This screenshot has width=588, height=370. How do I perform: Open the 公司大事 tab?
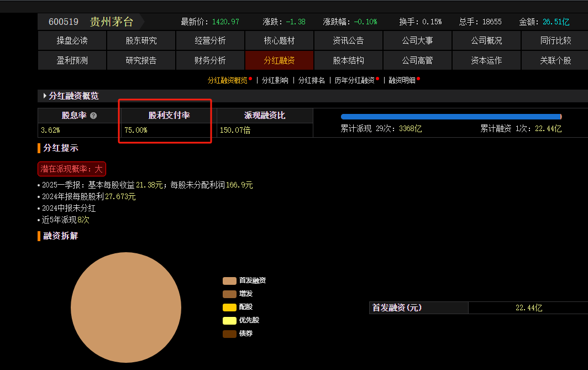pyautogui.click(x=417, y=40)
